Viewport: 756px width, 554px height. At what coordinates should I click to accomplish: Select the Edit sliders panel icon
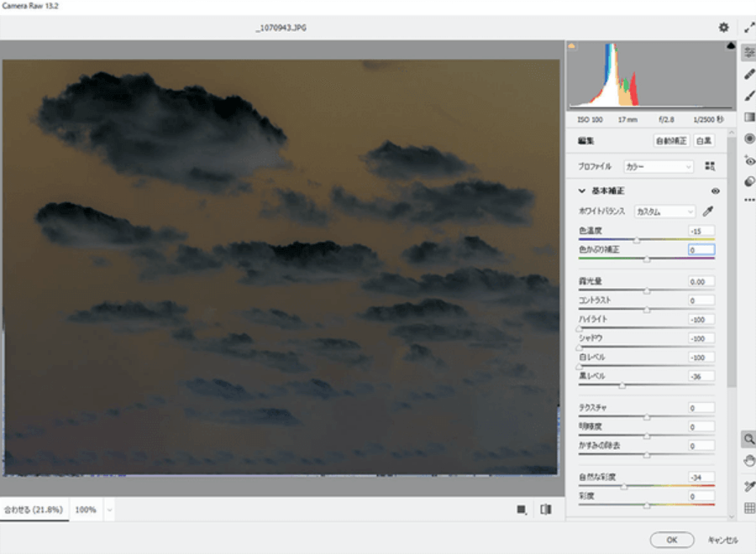pyautogui.click(x=748, y=52)
